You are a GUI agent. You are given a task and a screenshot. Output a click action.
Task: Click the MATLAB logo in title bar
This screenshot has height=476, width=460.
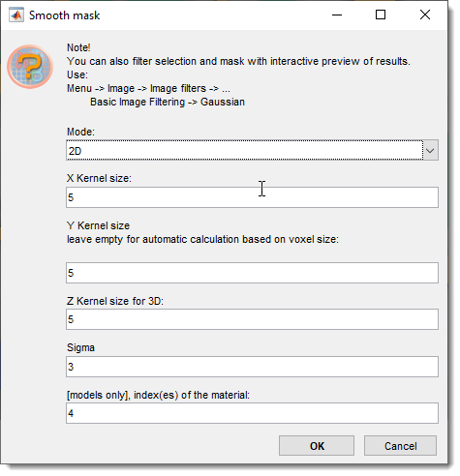[x=16, y=15]
